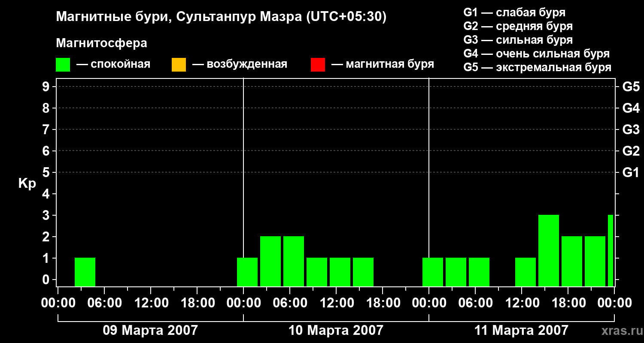
Task: Click the right-axis 'G3' storm level label
Action: pyautogui.click(x=631, y=129)
